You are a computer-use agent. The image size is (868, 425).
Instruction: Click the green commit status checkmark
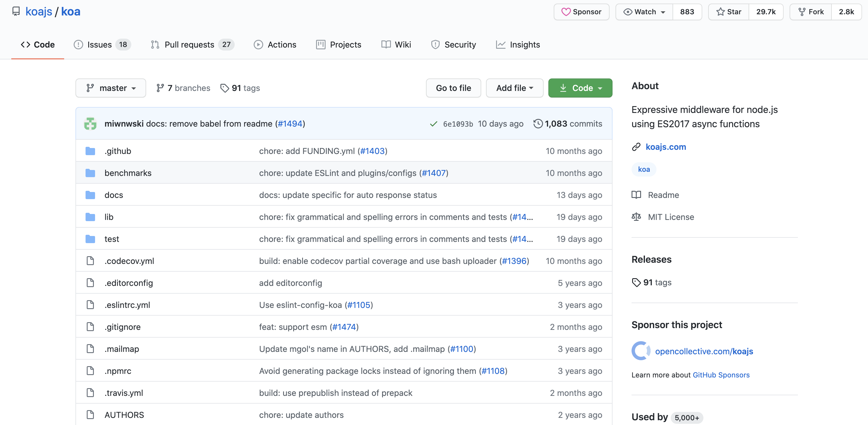(433, 124)
